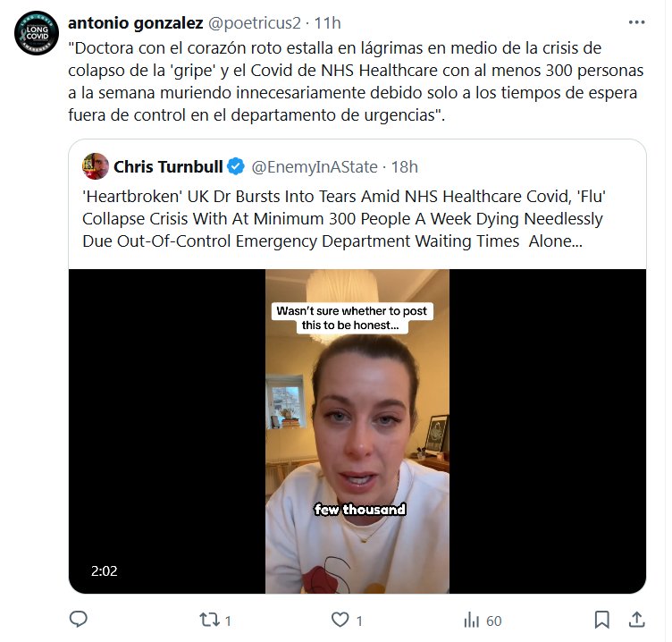
Task: Open the quoted tweet 18h timestamp
Action: tap(404, 167)
